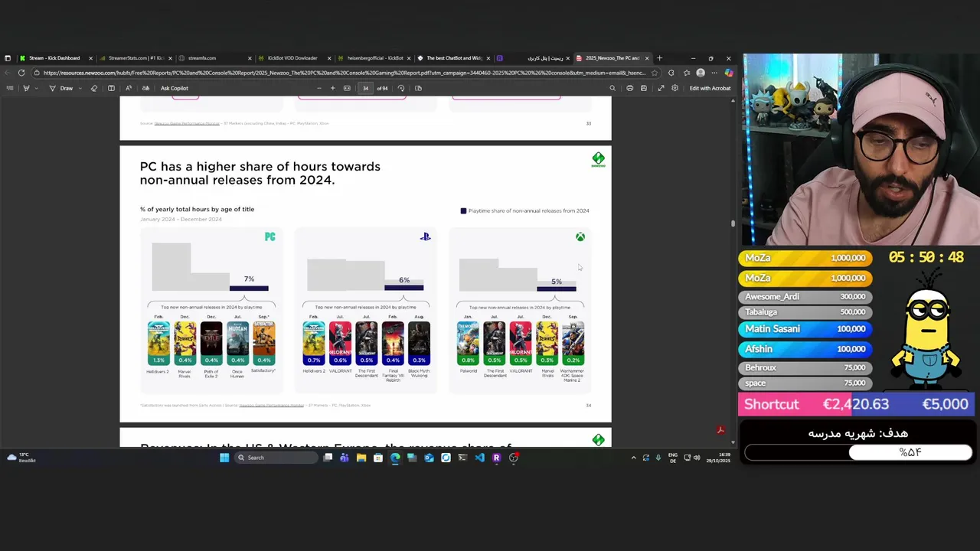This screenshot has height=551, width=980.
Task: Start Read aloud in the PDF toolbar
Action: [x=129, y=88]
